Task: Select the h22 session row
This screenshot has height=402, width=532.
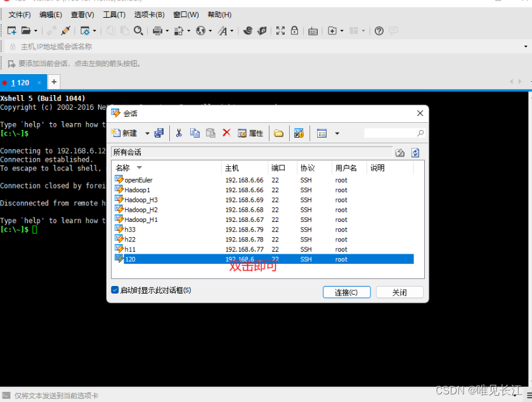Action: coord(264,239)
